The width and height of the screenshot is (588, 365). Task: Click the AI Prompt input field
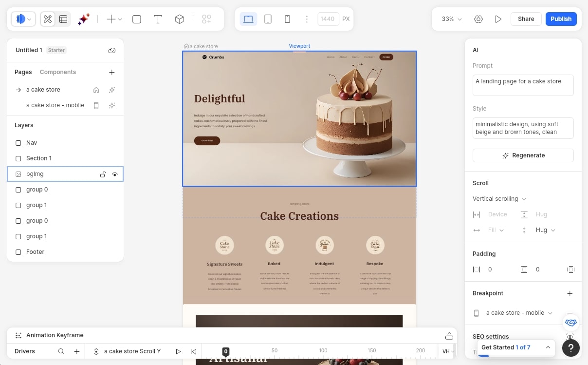click(523, 84)
